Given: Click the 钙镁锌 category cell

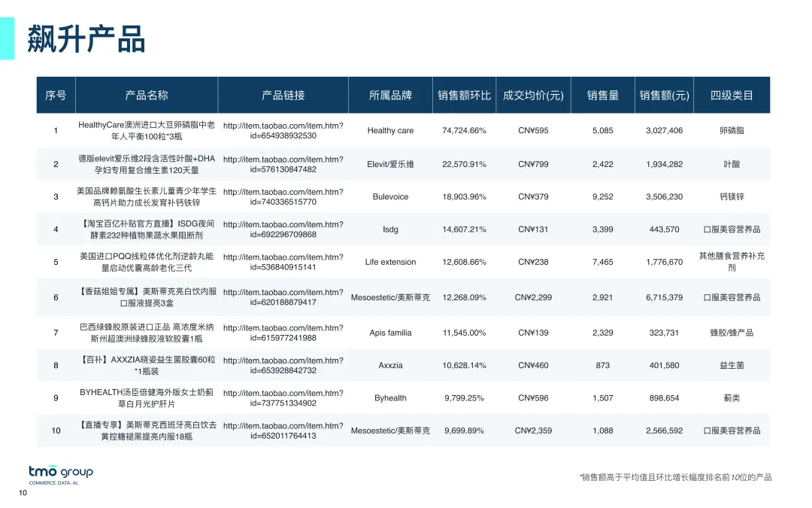Looking at the screenshot, I should point(732,197).
